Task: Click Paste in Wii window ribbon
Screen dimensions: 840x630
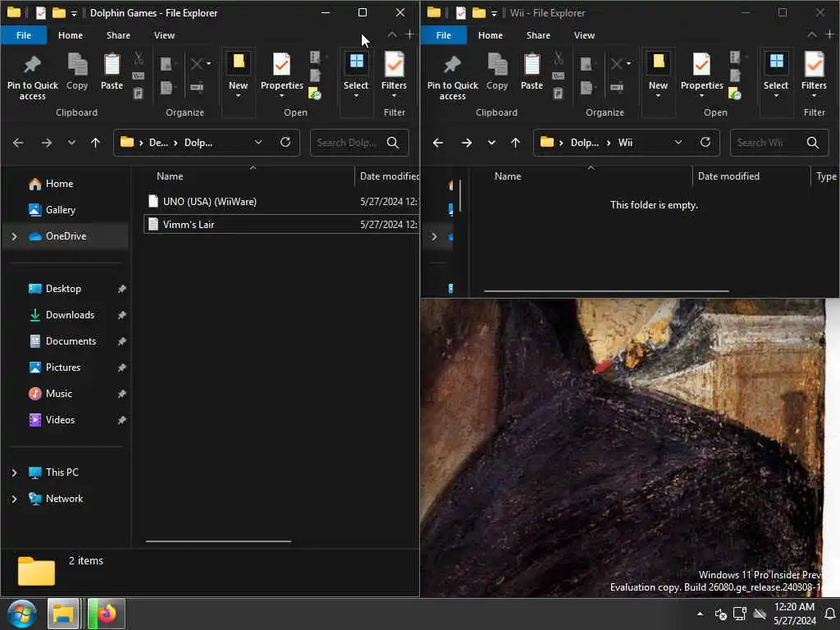Action: pos(532,72)
